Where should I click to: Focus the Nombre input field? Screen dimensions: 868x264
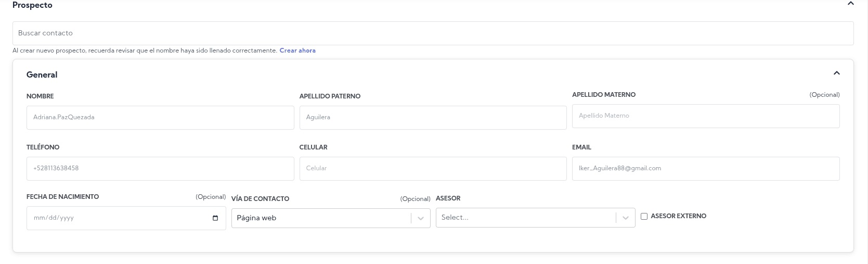click(160, 118)
